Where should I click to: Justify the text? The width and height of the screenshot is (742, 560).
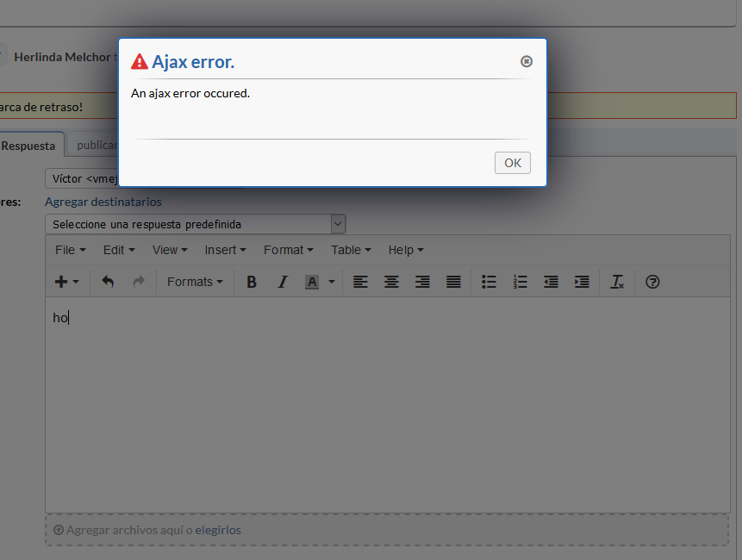[x=453, y=282]
